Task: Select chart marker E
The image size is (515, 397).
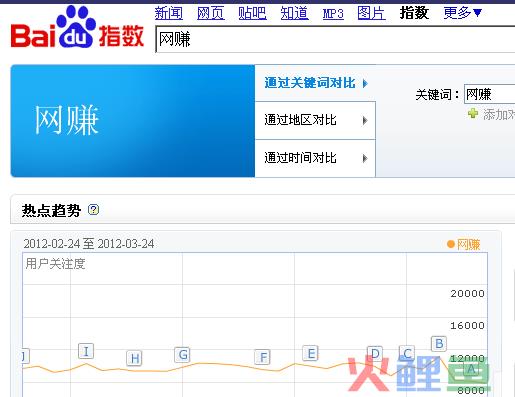Action: tap(311, 353)
